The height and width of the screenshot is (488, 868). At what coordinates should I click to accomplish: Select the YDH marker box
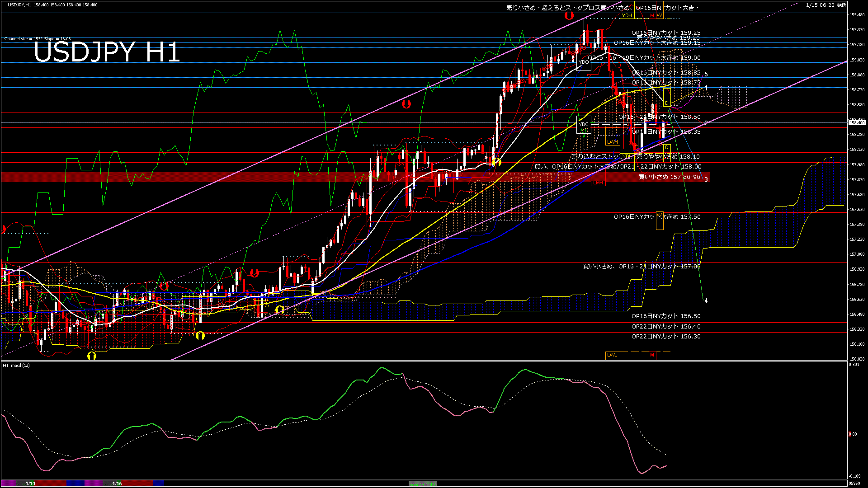click(627, 15)
